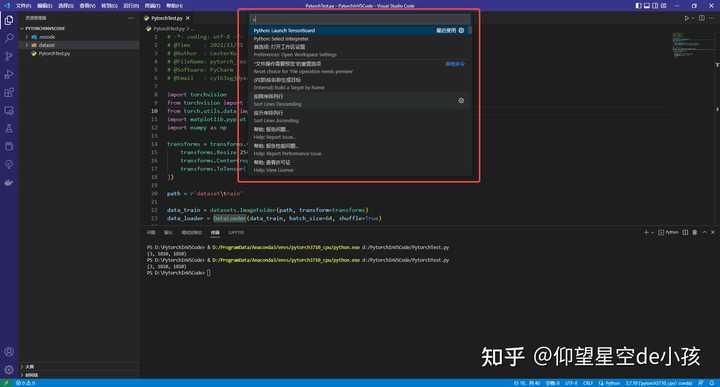Image resolution: width=720 pixels, height=387 pixels.
Task: Toggle Secondary Side Bar layout icon
Action: tap(655, 6)
